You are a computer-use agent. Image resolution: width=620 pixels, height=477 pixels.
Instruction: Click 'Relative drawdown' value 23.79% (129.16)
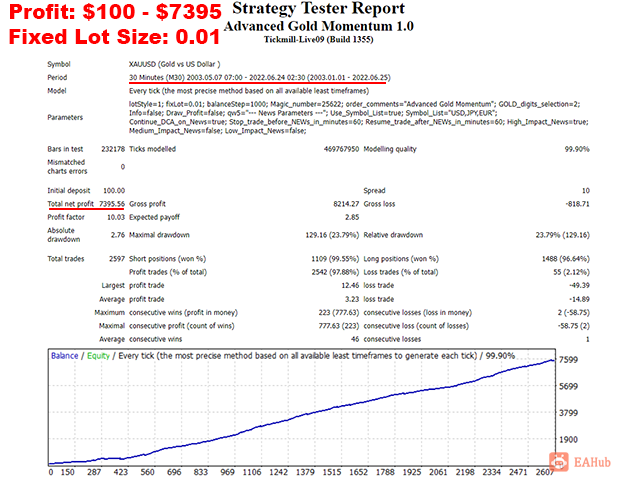[563, 235]
